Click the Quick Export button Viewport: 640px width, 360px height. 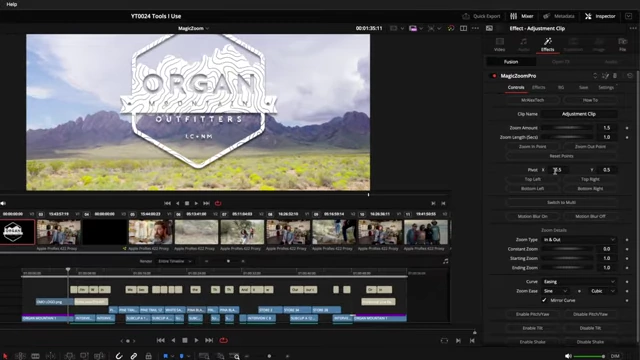tap(481, 16)
